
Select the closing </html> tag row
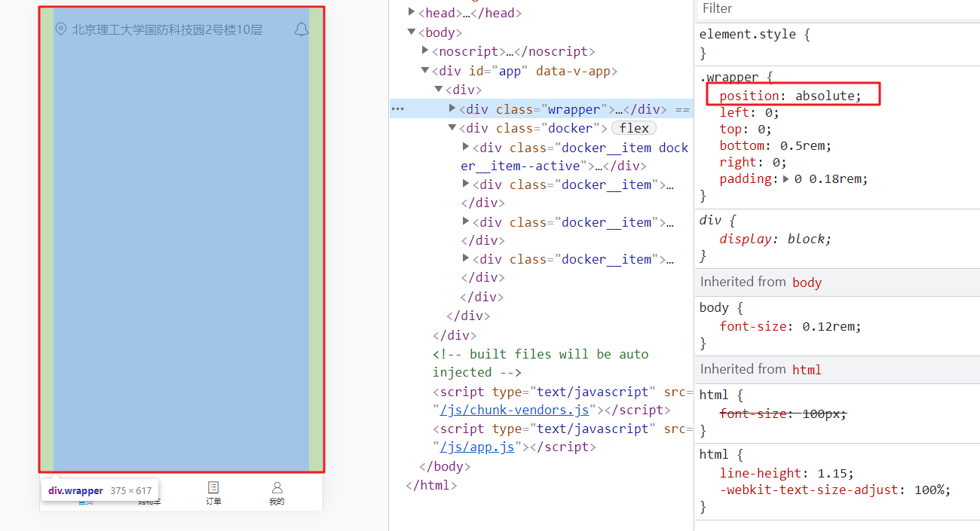431,485
